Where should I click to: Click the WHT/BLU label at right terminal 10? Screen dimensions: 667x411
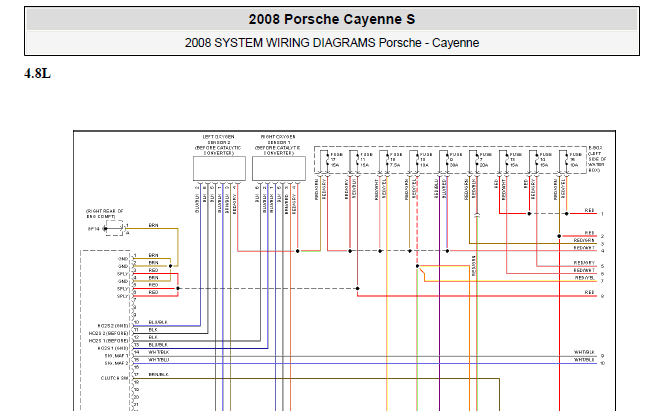tap(584, 360)
